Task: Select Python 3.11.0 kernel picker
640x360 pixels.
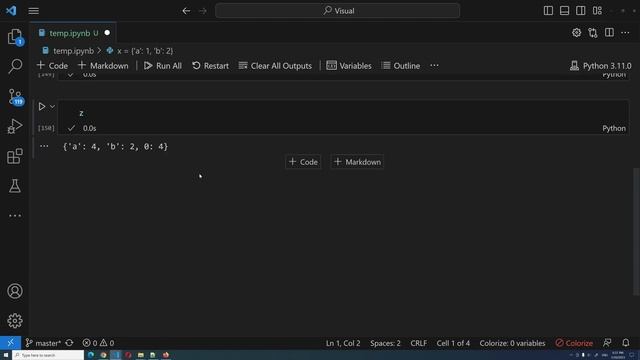Action: [x=601, y=66]
